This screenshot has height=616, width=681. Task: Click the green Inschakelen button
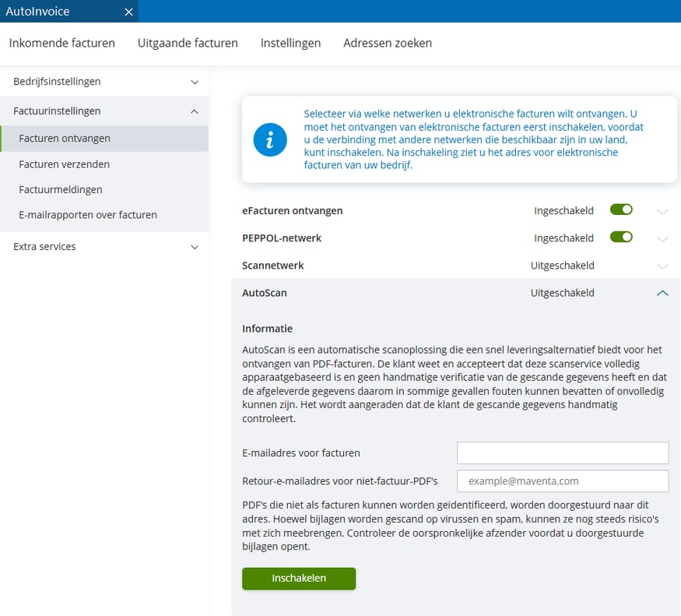(299, 578)
